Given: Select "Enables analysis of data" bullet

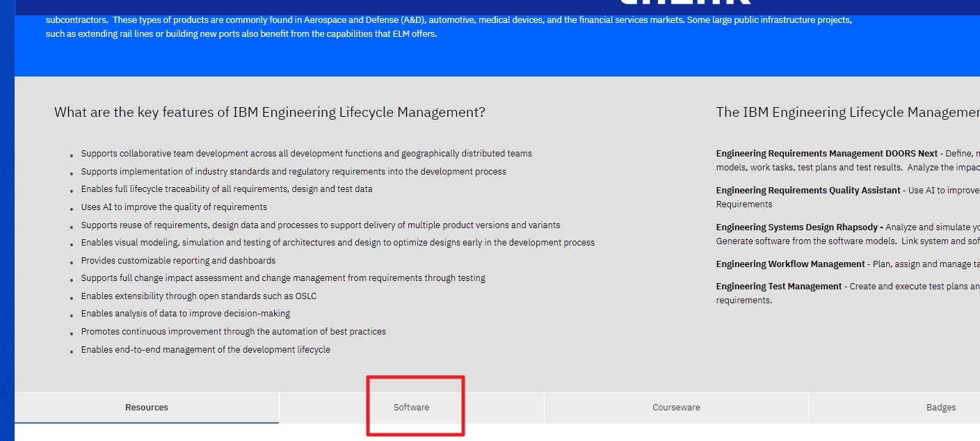Looking at the screenshot, I should pos(186,314).
